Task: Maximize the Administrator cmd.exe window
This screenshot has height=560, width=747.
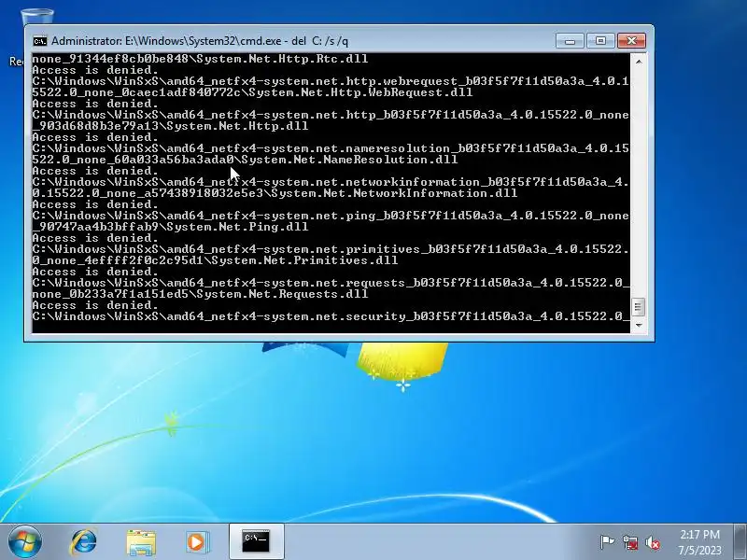Action: click(x=600, y=41)
